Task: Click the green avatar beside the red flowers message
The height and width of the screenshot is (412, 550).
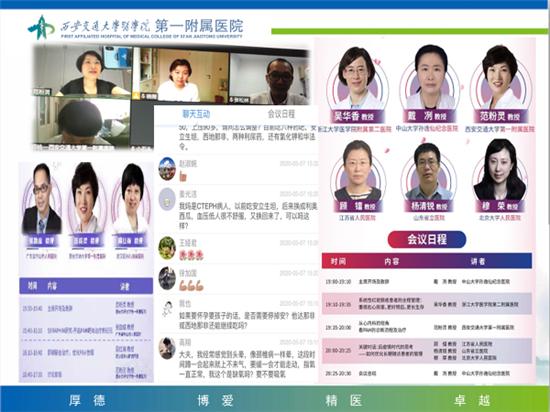Action: coord(167,248)
